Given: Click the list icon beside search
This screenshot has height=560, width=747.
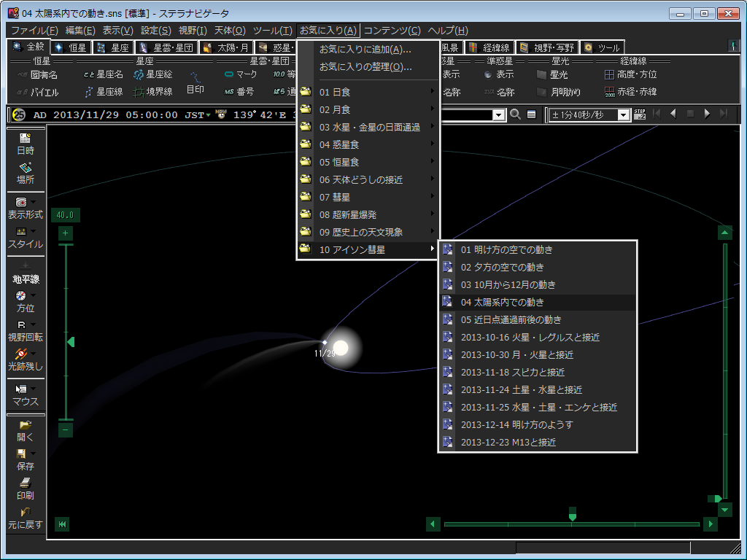Looking at the screenshot, I should [x=531, y=114].
